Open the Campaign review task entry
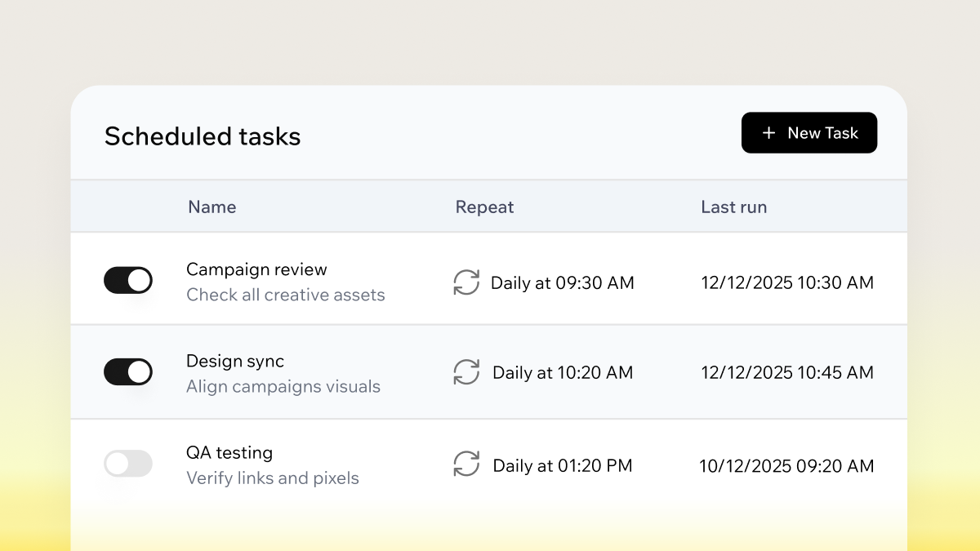The width and height of the screenshot is (980, 551). (x=256, y=269)
